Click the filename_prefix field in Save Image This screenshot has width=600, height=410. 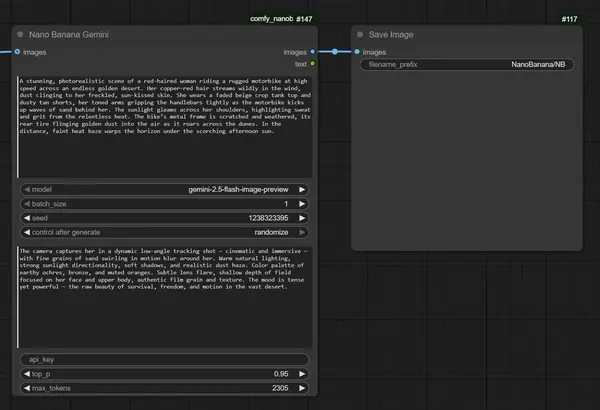pos(467,64)
